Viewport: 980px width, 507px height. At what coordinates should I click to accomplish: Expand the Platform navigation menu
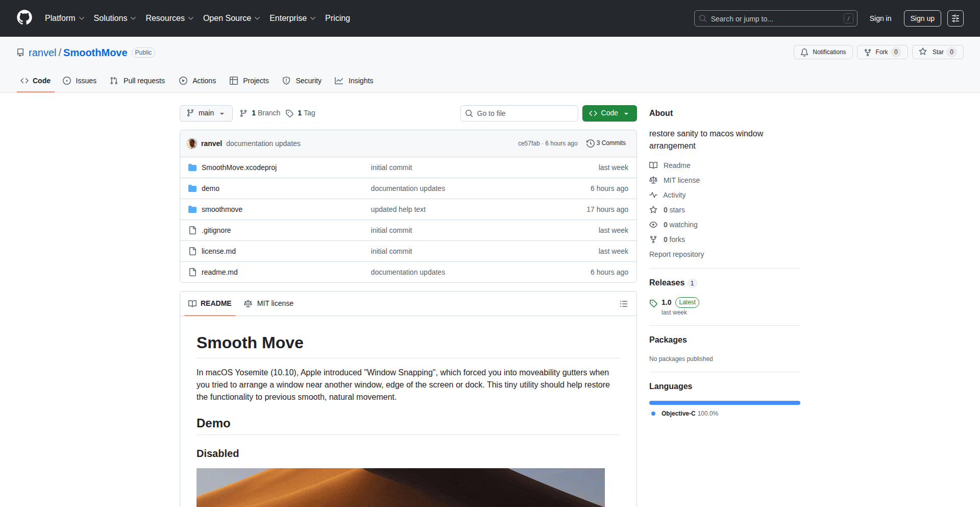tap(64, 18)
